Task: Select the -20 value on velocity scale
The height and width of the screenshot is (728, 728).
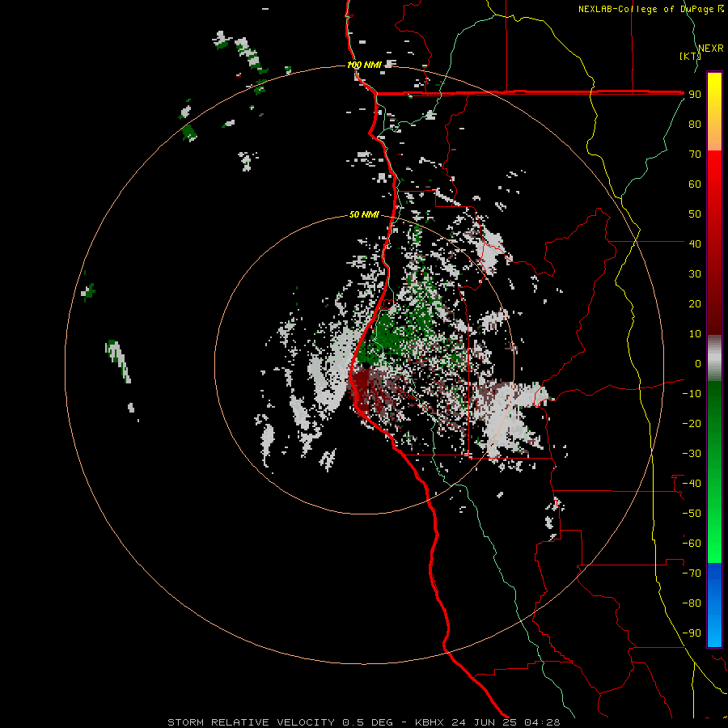Action: (x=692, y=423)
